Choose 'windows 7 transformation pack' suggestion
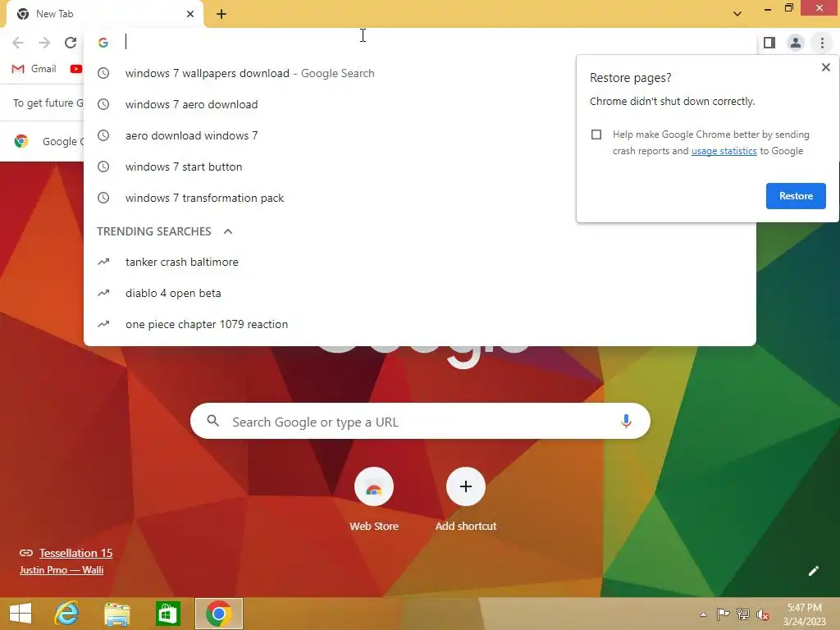 tap(419, 198)
